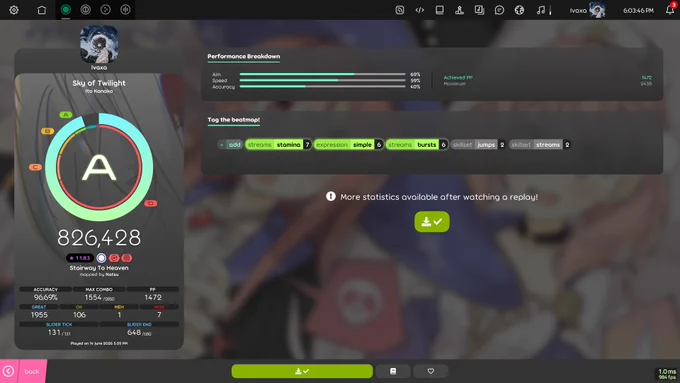Click the Speed performance bar
This screenshot has width=680, height=383.
pyautogui.click(x=323, y=80)
